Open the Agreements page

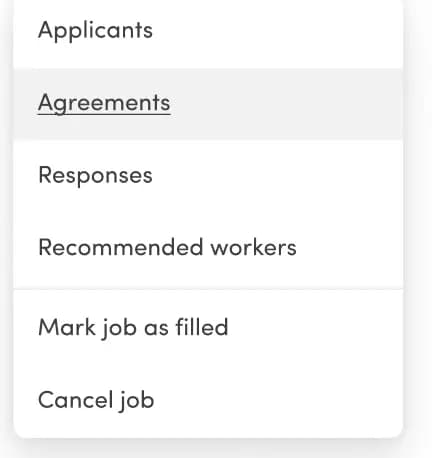208,104
